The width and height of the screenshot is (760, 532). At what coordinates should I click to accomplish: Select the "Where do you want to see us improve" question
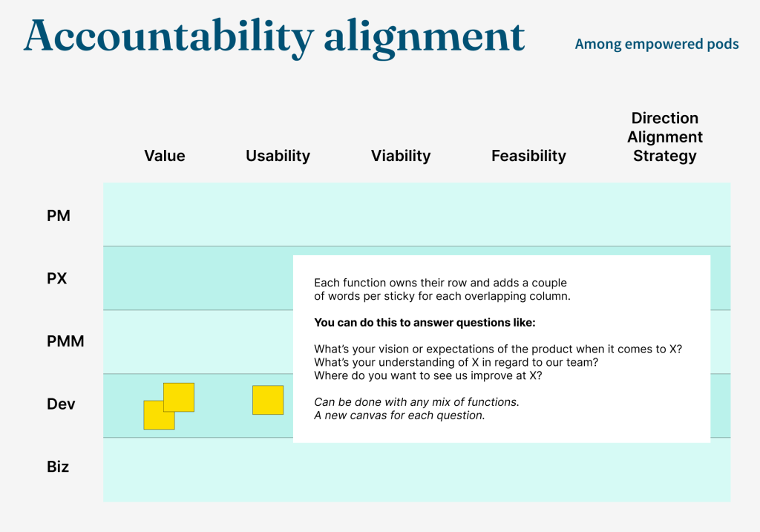click(427, 375)
